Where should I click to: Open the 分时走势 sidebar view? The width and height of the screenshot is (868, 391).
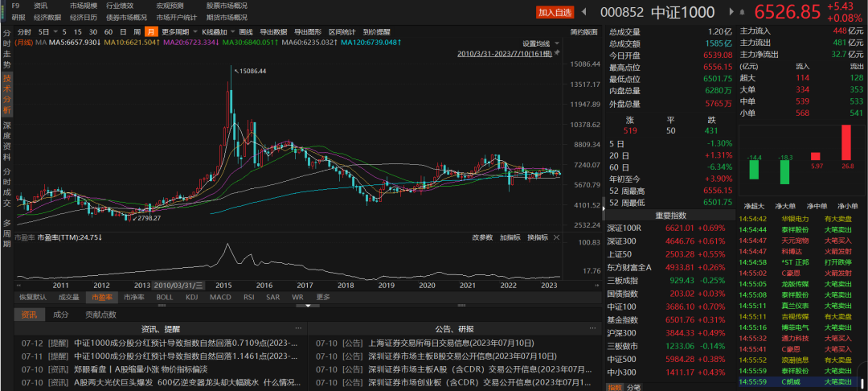point(7,48)
